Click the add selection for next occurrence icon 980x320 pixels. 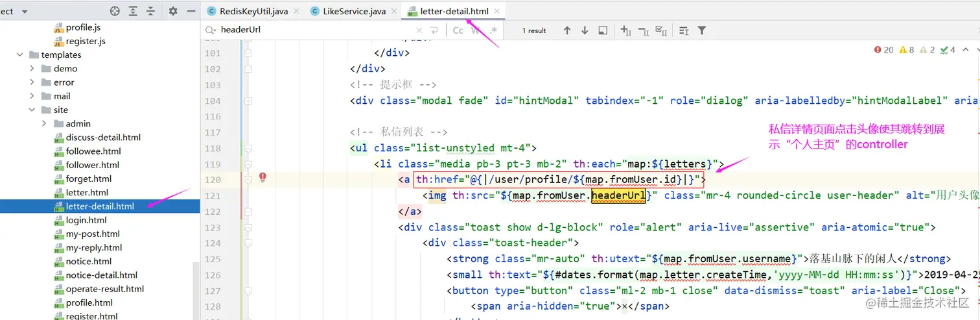(x=626, y=31)
